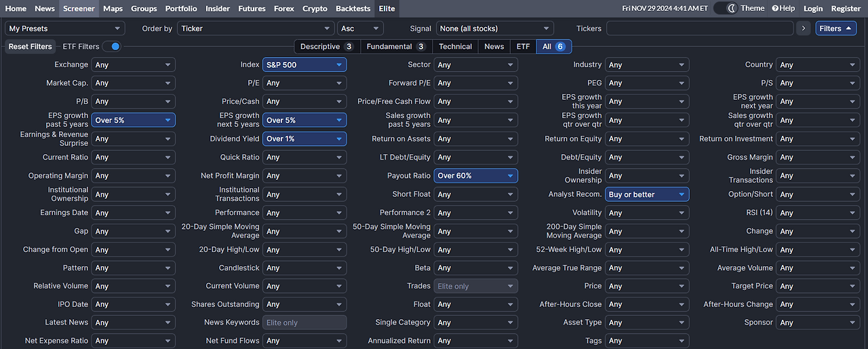Viewport: 868px width, 349px height.
Task: Open the Asset Type filter dropdown
Action: pos(647,323)
